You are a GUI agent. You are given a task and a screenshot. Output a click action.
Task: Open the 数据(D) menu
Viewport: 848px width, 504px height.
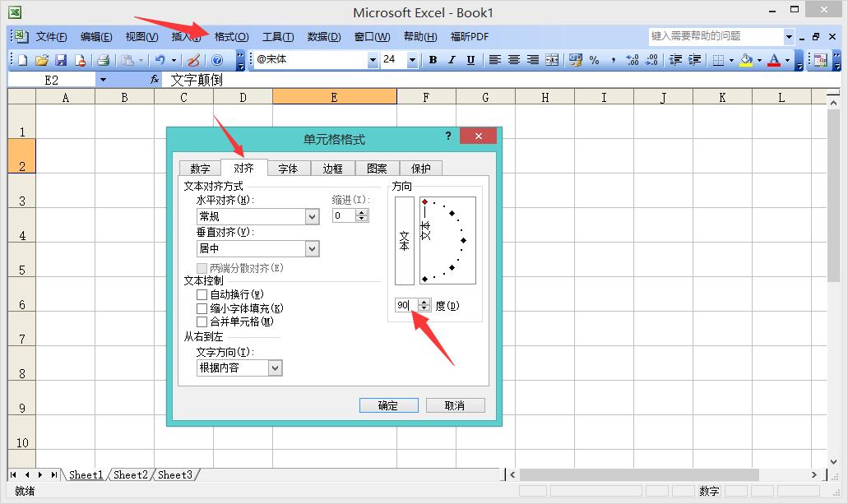[x=324, y=37]
